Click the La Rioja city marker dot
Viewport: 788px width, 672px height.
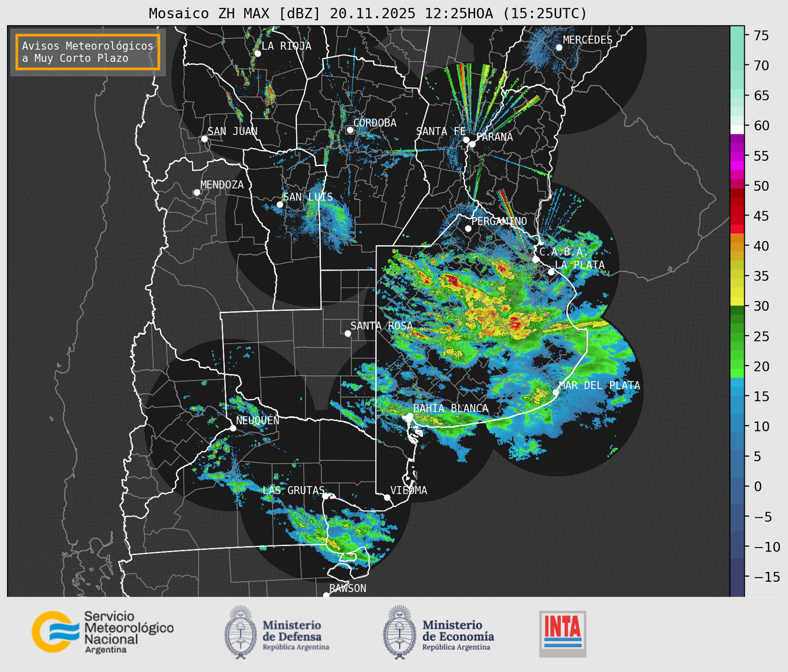tap(257, 54)
